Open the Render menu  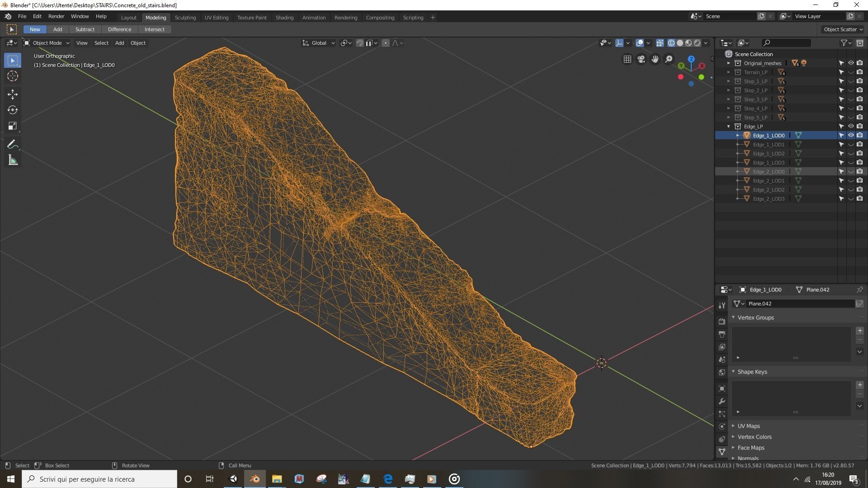[56, 16]
